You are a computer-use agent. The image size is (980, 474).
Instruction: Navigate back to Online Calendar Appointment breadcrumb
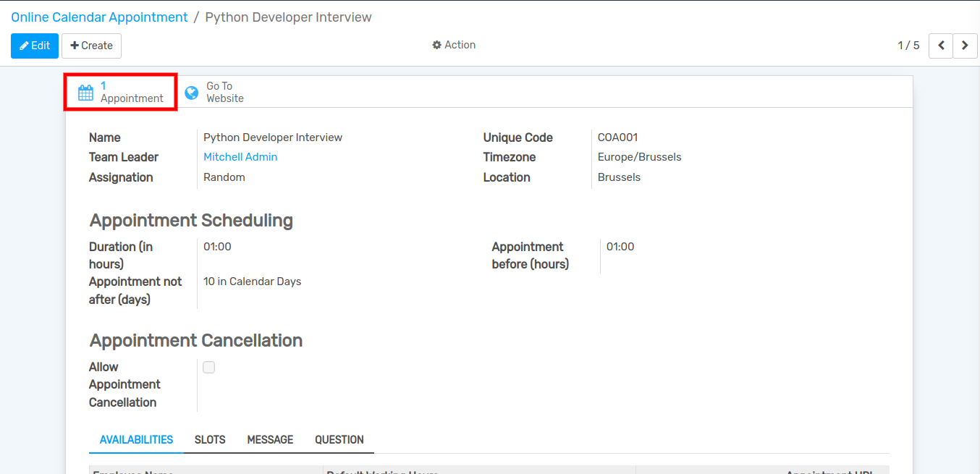point(99,17)
